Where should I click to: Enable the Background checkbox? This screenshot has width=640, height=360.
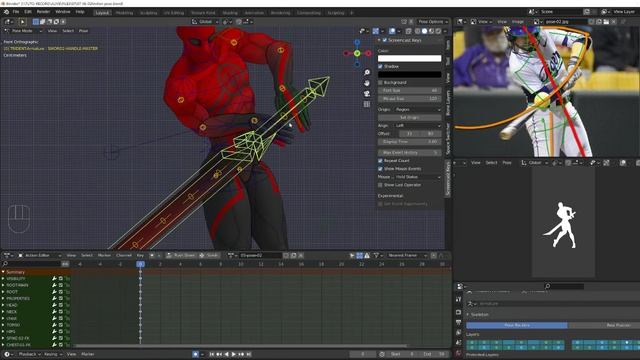(380, 82)
